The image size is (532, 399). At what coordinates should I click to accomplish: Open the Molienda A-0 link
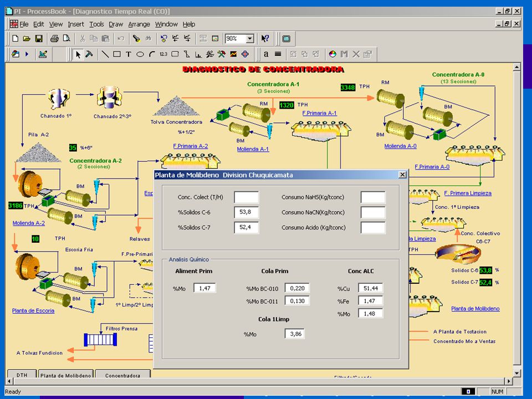click(400, 146)
